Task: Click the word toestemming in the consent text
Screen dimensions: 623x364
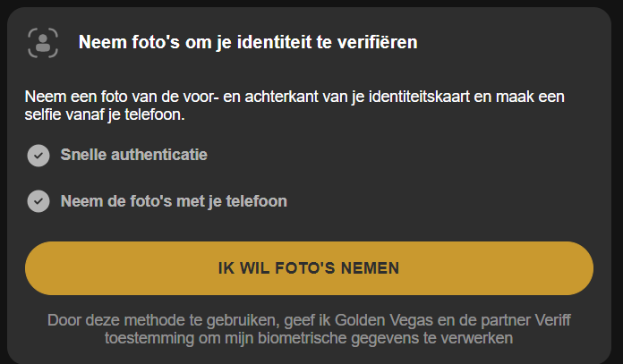Action: click(149, 339)
